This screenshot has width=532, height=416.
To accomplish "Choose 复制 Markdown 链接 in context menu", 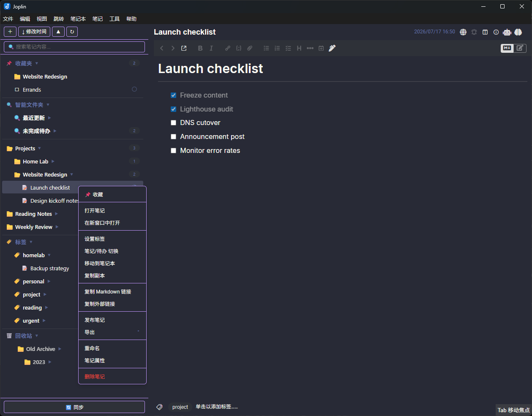I will click(x=112, y=292).
